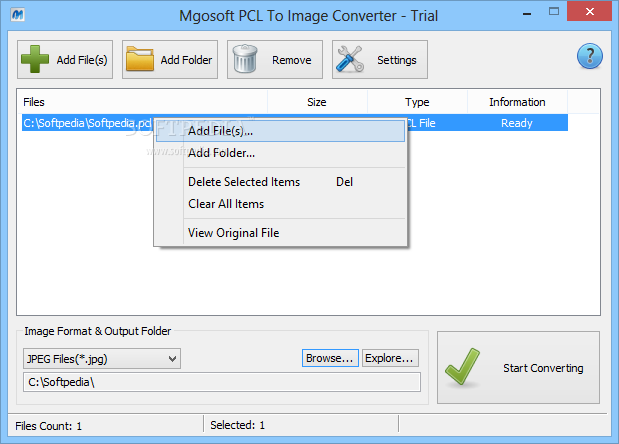619x444 pixels.
Task: Click the Browse... button
Action: [x=330, y=358]
